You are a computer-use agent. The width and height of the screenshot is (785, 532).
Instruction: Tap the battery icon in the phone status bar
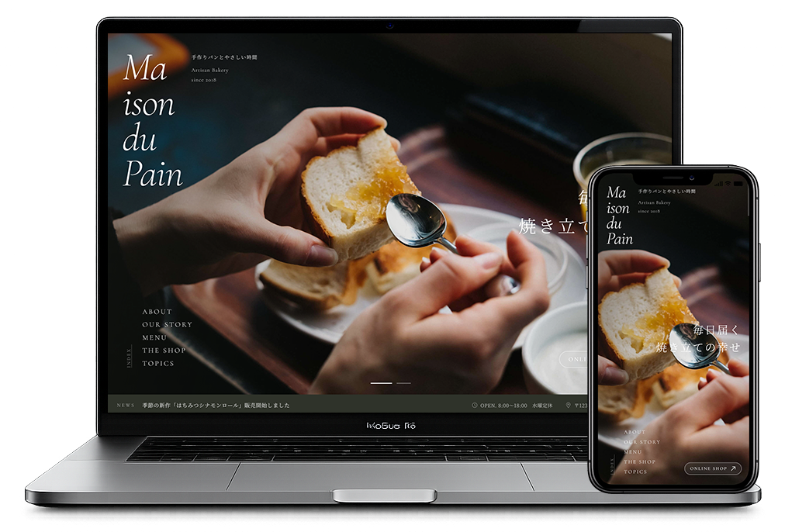click(x=739, y=184)
